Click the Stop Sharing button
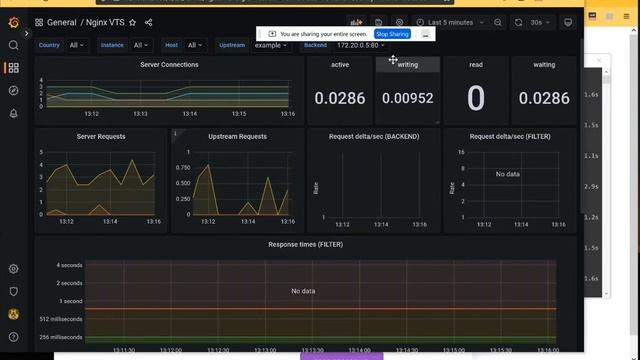The width and height of the screenshot is (640, 360). (x=392, y=34)
